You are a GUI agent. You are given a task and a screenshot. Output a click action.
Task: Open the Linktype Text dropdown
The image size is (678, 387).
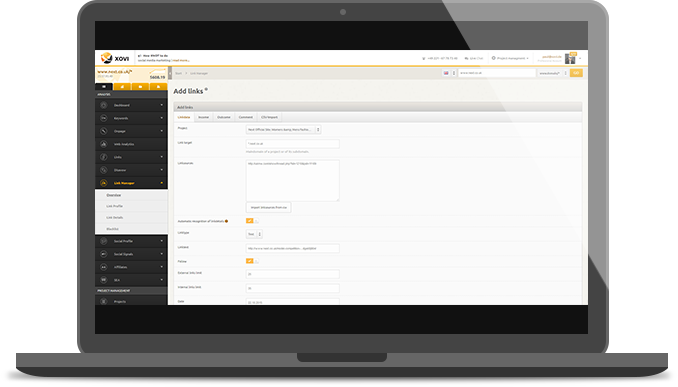click(x=254, y=234)
